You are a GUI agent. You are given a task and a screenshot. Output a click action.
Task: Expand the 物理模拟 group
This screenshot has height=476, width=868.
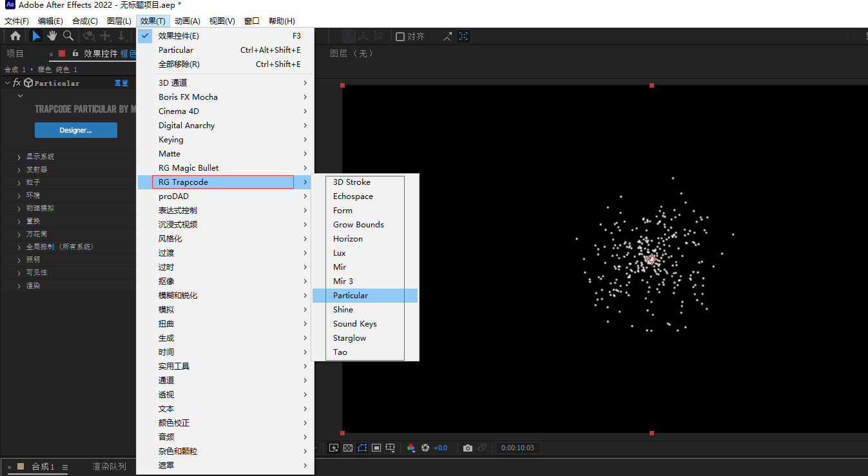tap(19, 208)
